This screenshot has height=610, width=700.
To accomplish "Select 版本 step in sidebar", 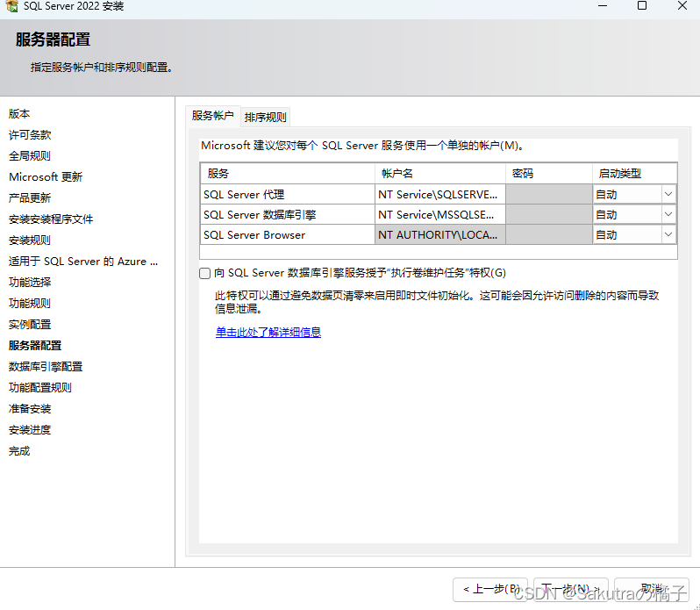I will coord(19,114).
